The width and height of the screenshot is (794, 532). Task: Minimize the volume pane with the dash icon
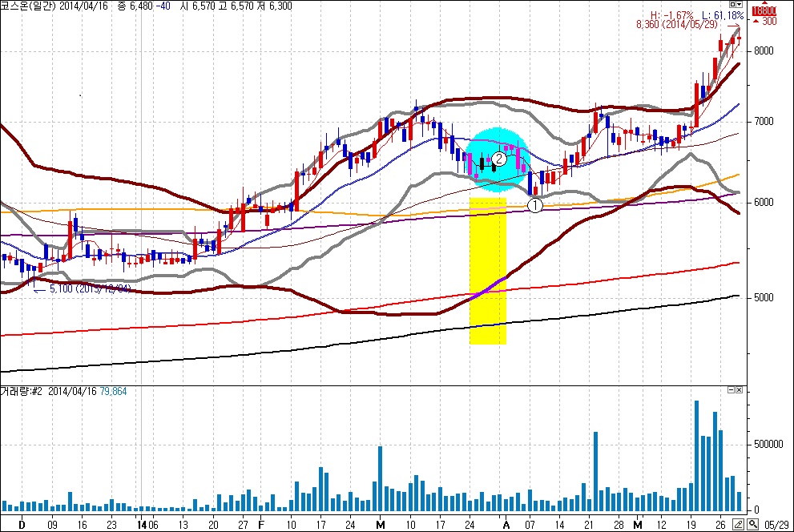[729, 389]
